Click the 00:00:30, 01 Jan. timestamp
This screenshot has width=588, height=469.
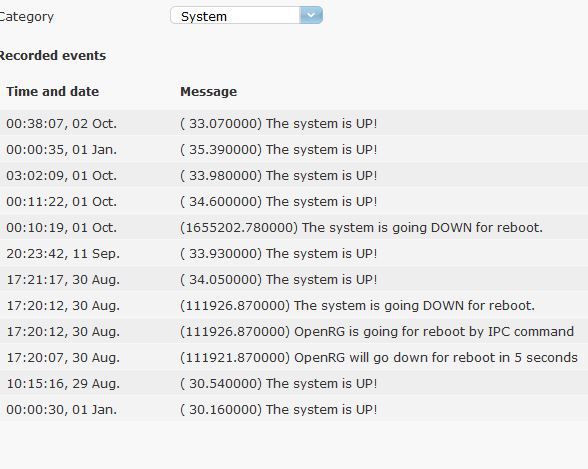[62, 409]
